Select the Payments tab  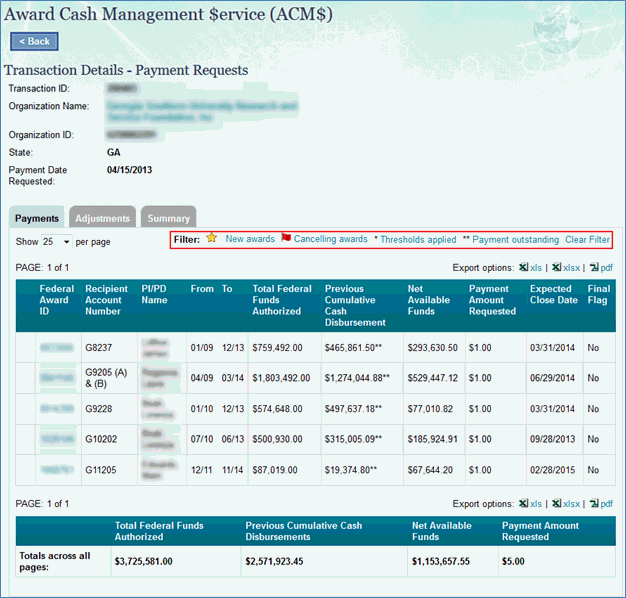(37, 218)
